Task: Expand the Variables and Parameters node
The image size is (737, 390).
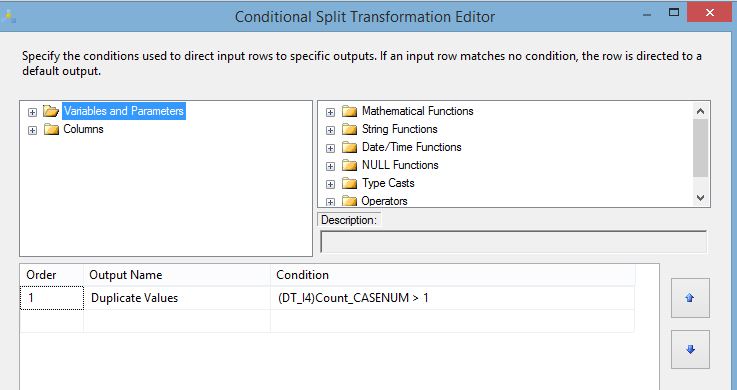Action: pos(32,112)
